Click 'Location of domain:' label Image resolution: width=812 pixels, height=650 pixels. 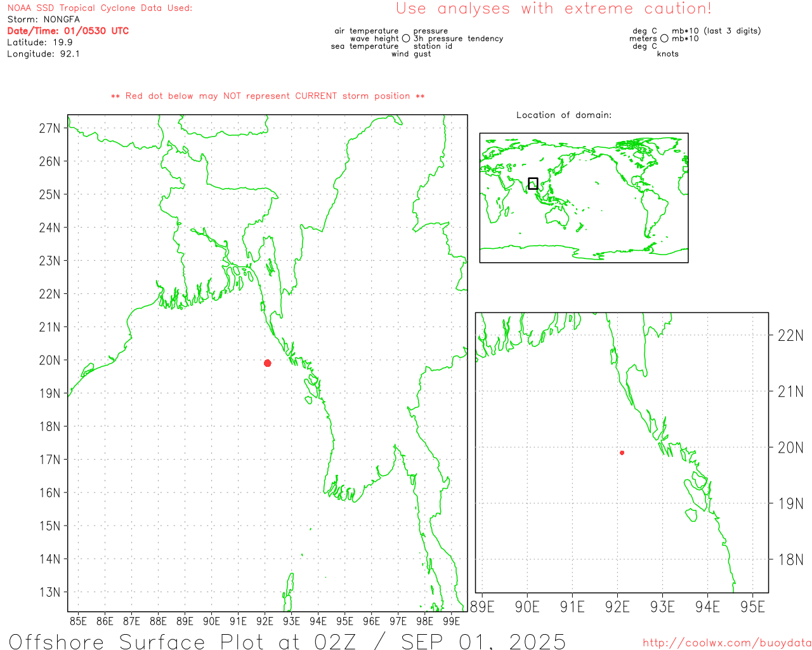point(564,115)
